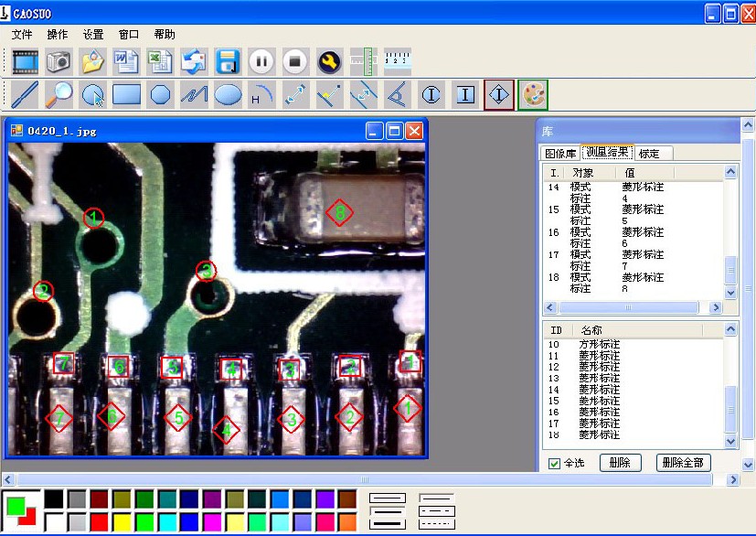This screenshot has height=536, width=756.
Task: Open the wrench settings icon
Action: (x=330, y=62)
